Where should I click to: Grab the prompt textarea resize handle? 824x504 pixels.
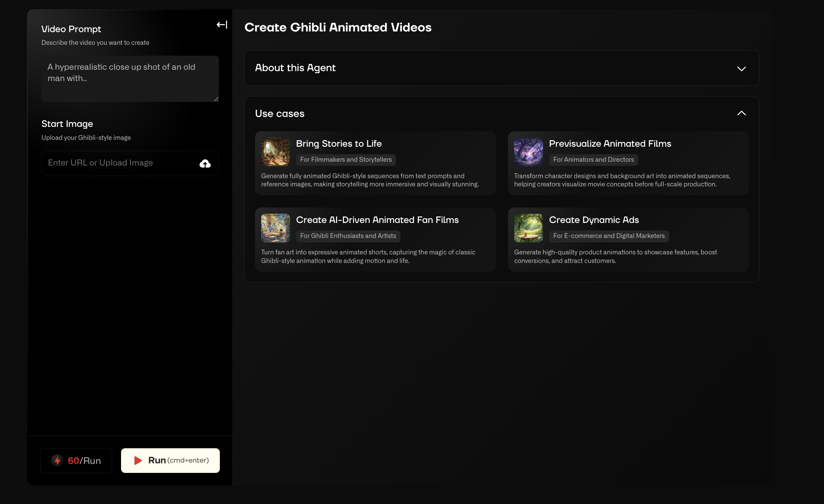tap(216, 99)
